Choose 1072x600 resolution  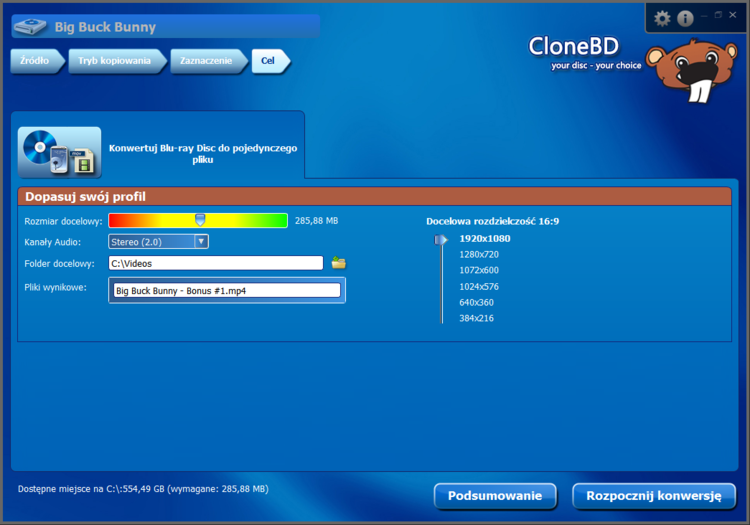coord(479,270)
